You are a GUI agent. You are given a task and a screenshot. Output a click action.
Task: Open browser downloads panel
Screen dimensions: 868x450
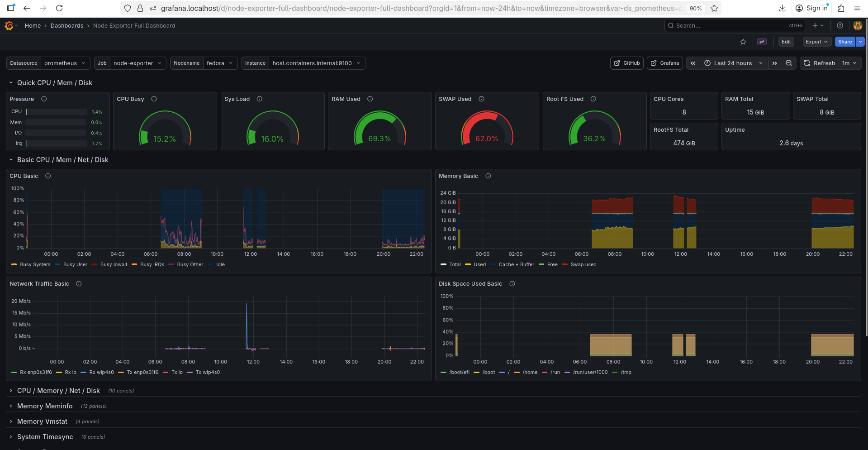[x=783, y=8]
